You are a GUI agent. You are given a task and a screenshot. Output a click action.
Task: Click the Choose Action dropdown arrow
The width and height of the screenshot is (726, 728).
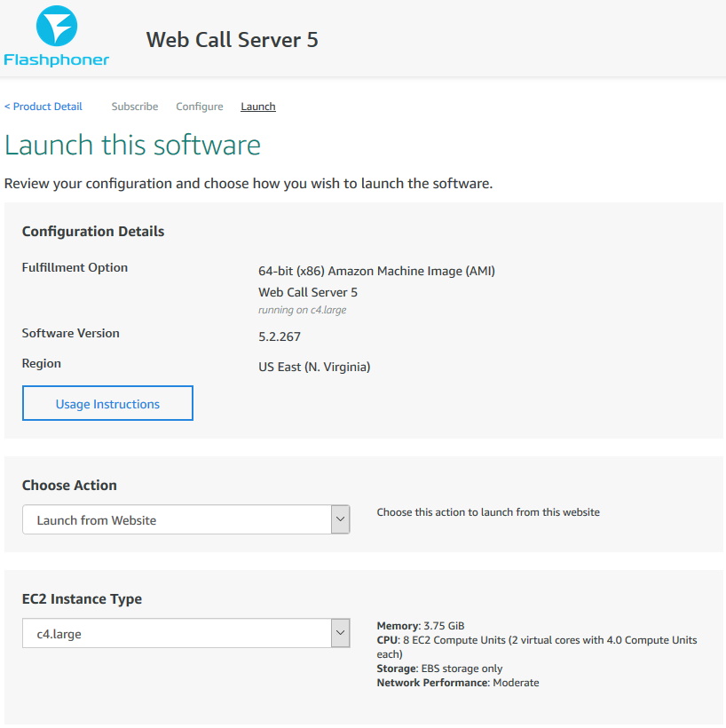pyautogui.click(x=340, y=520)
